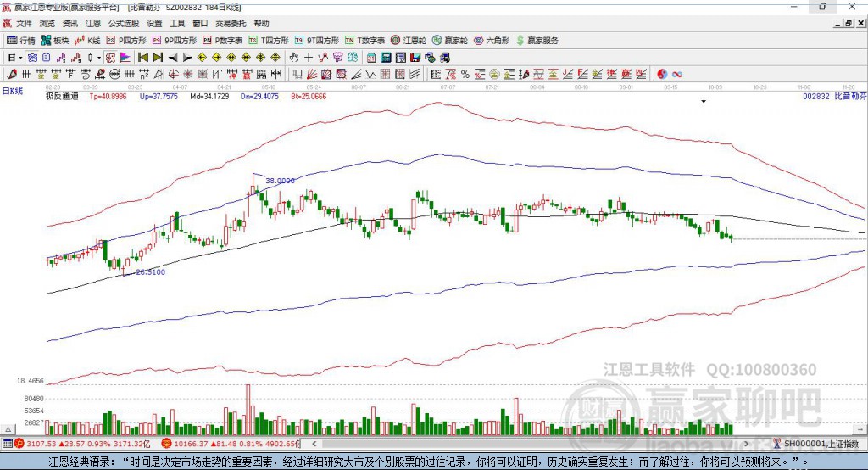Click the status bar grid table icon
868x470 pixels.
point(7,444)
